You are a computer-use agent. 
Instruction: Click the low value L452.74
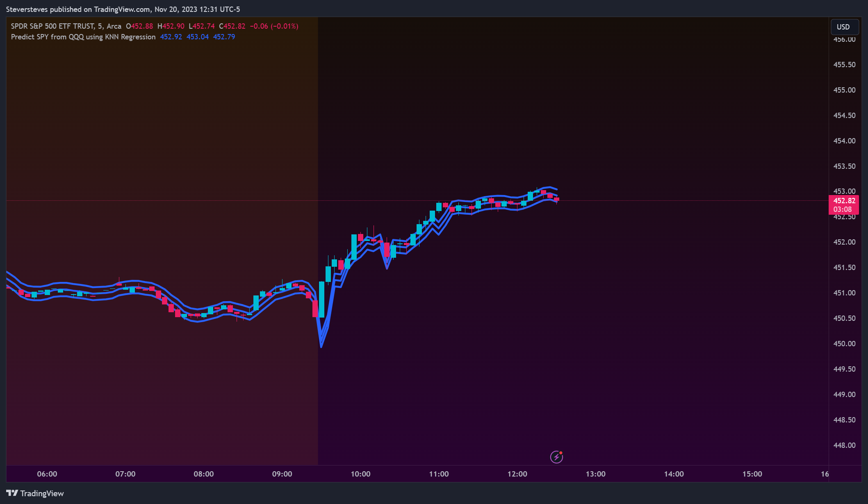coord(202,26)
